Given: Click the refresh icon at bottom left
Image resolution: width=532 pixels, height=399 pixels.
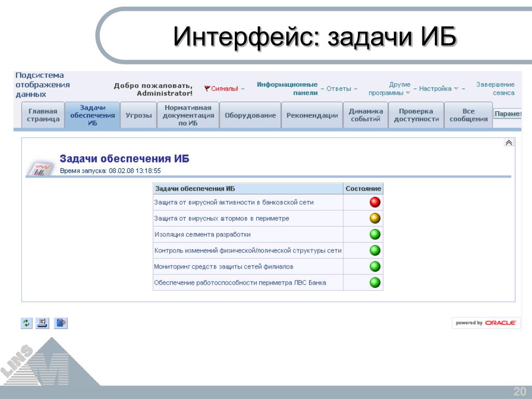Looking at the screenshot, I should (26, 323).
